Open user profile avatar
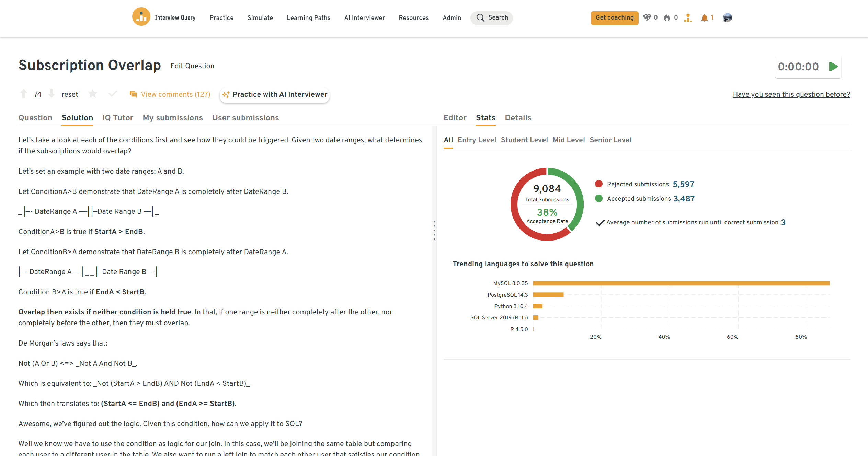868x456 pixels. click(727, 18)
